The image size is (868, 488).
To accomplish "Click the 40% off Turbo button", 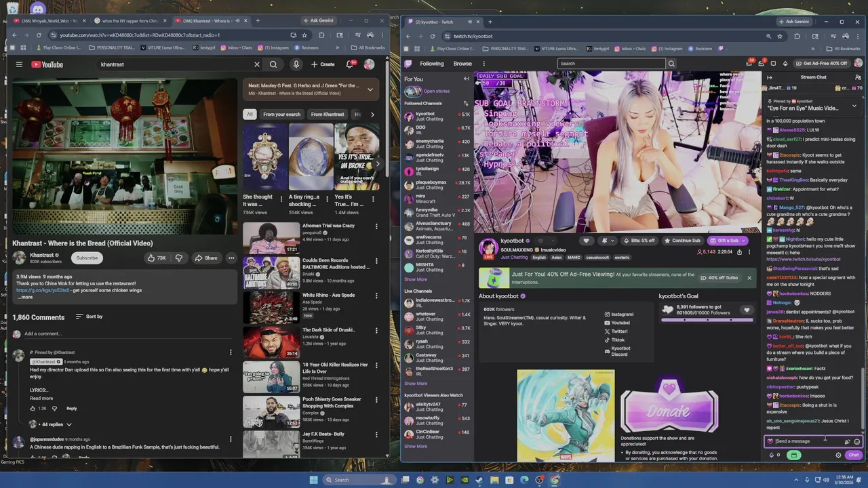I will pyautogui.click(x=719, y=278).
